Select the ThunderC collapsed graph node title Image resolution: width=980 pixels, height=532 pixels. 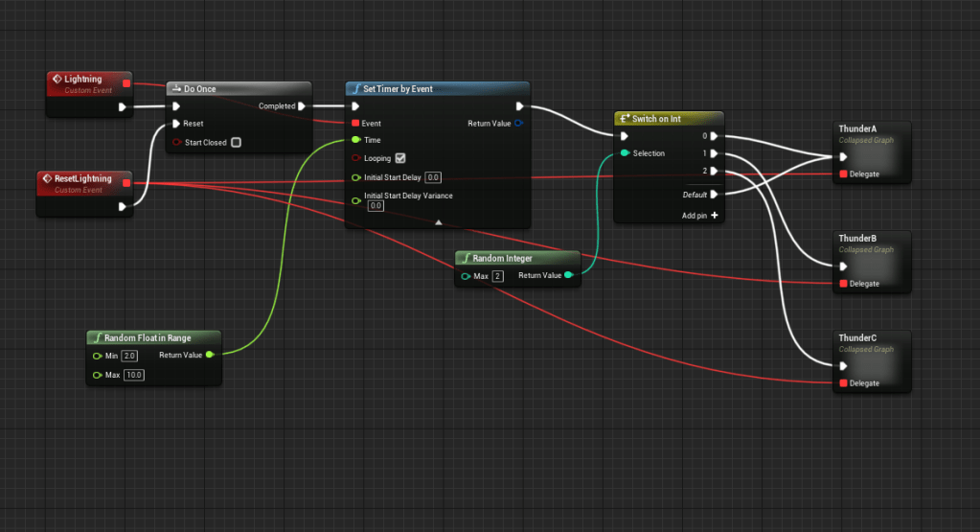pos(857,338)
